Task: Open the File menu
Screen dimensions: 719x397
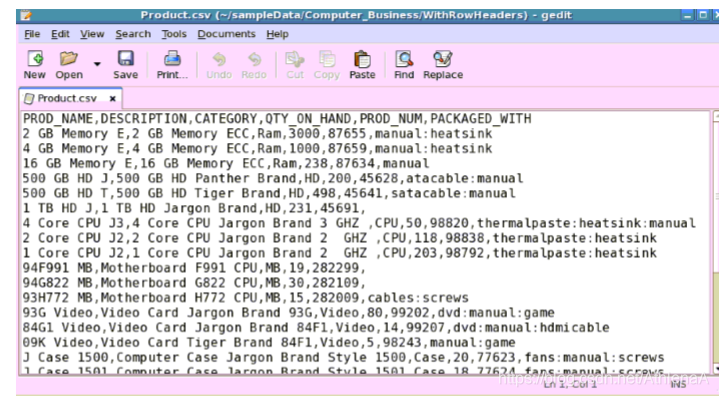Action: point(32,34)
